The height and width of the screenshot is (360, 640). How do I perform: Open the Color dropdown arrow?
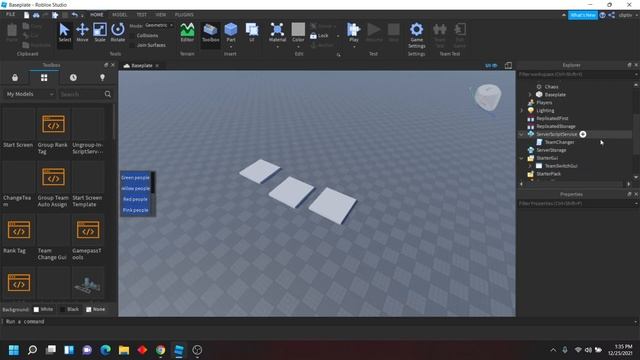pyautogui.click(x=298, y=47)
